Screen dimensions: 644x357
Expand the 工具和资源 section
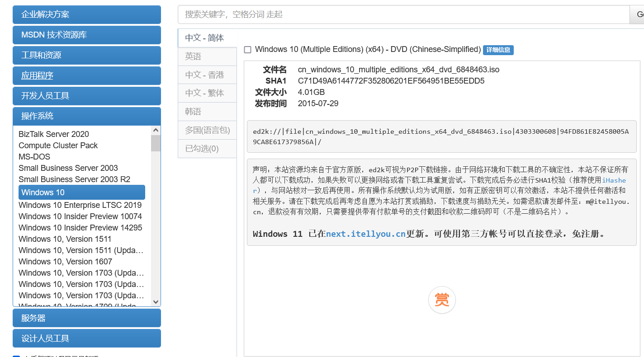[x=87, y=55]
